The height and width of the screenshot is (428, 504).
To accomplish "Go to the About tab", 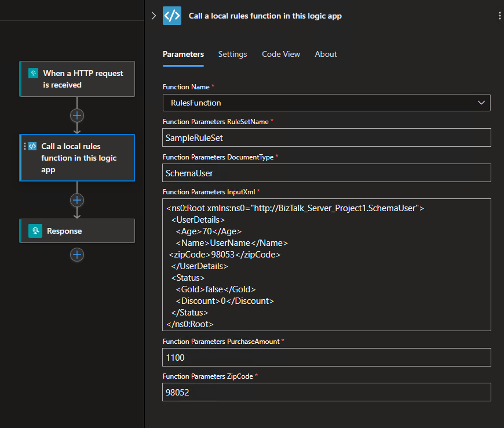I will (326, 54).
